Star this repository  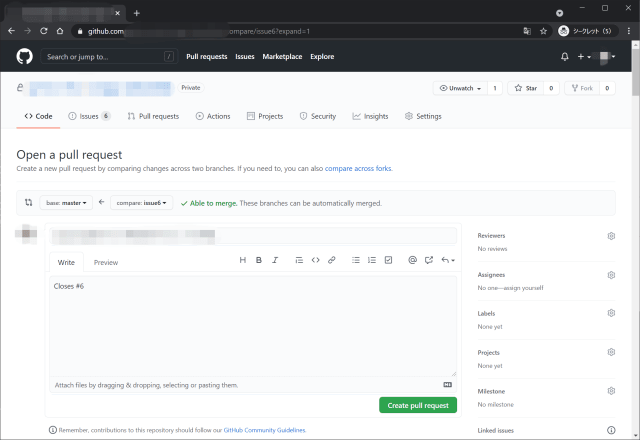(526, 88)
